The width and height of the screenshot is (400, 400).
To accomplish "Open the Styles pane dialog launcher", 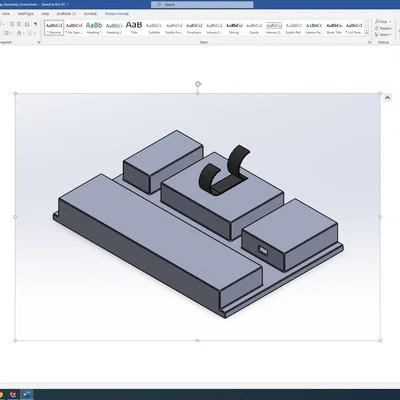I will click(x=369, y=42).
